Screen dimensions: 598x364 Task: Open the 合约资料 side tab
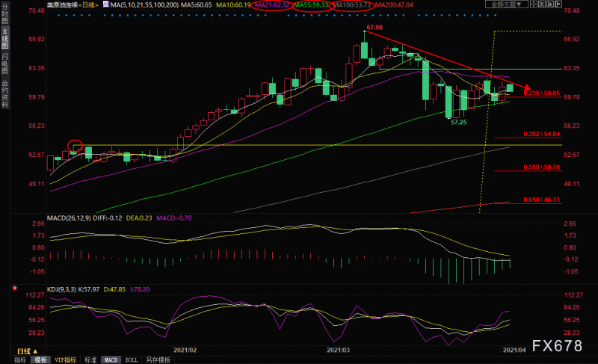4,93
